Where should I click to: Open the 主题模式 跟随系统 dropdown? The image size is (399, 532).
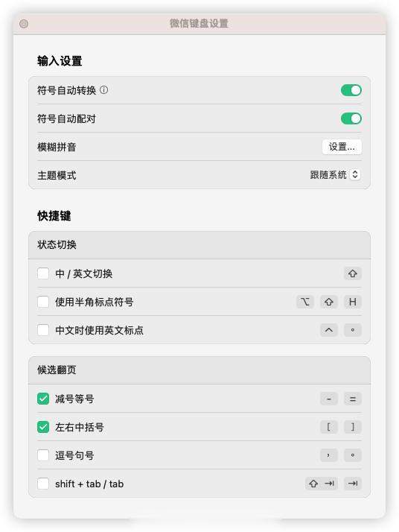(335, 175)
